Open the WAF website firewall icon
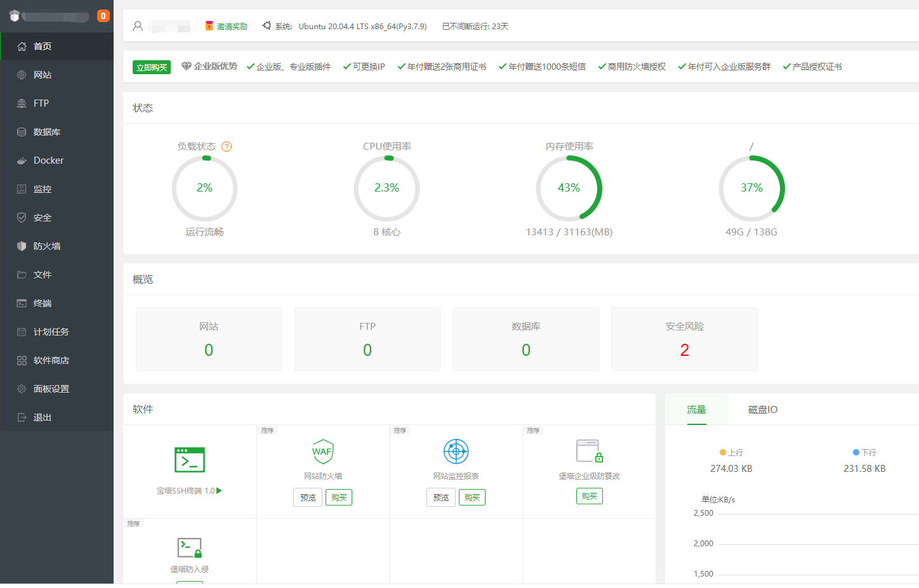919x588 pixels. point(322,452)
